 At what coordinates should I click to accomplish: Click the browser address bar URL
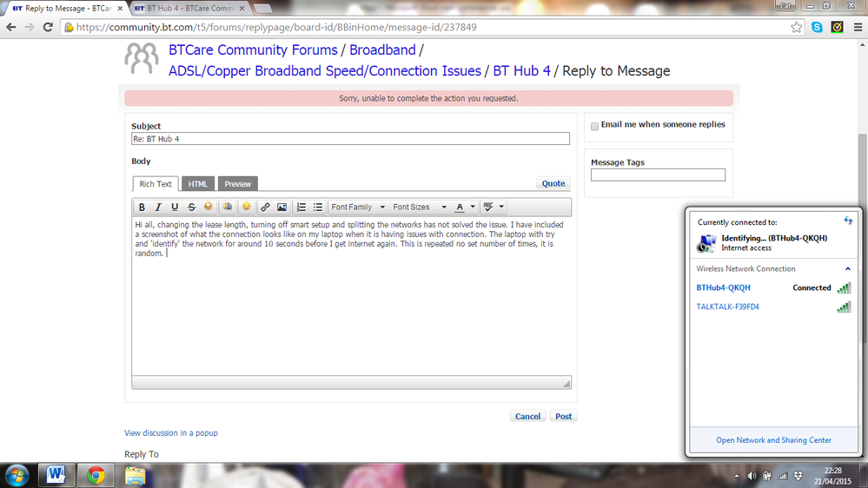coord(276,27)
